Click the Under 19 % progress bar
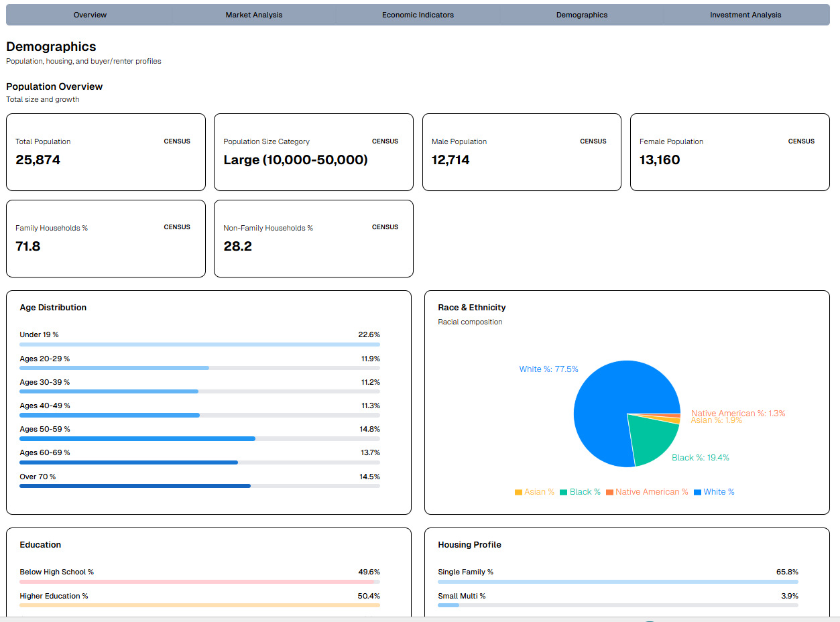840x622 pixels. click(199, 344)
